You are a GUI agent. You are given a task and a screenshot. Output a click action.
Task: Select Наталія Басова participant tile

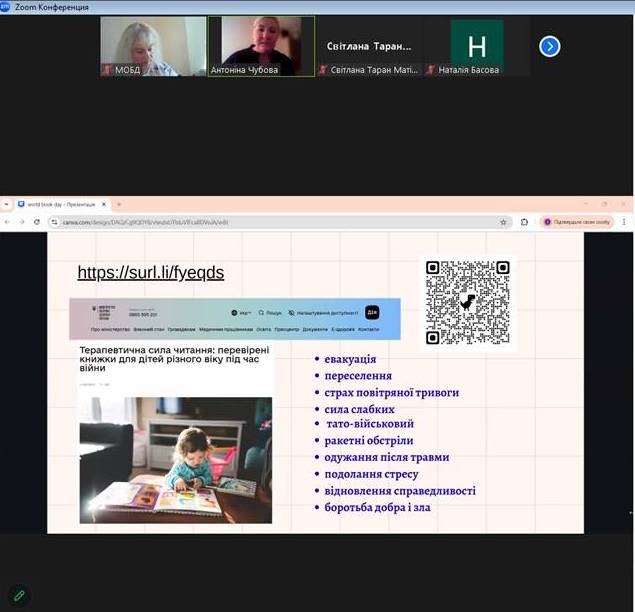476,46
